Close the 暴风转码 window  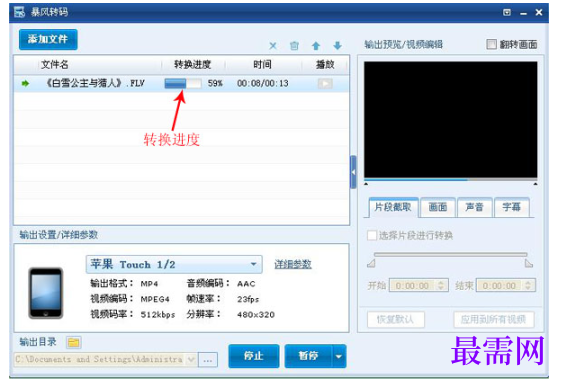(x=539, y=13)
